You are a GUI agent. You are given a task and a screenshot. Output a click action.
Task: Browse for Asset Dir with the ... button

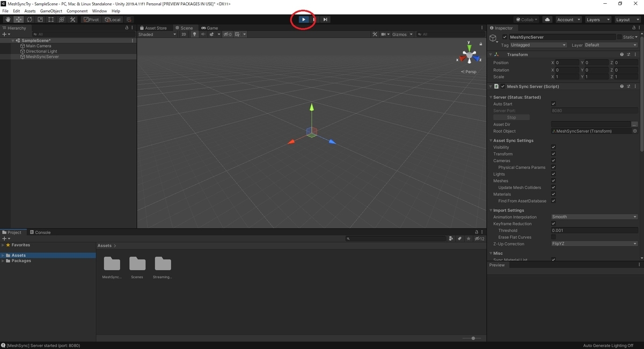pos(635,125)
